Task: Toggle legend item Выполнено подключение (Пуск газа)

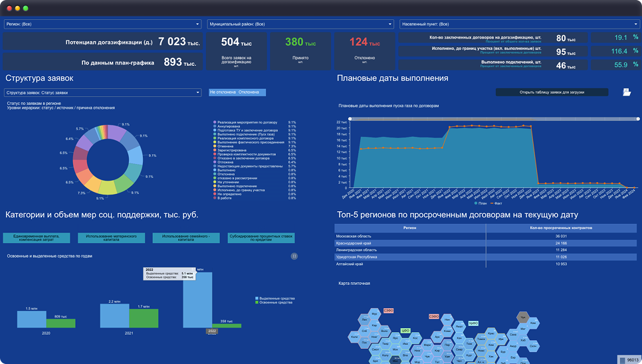Action: tap(244, 134)
